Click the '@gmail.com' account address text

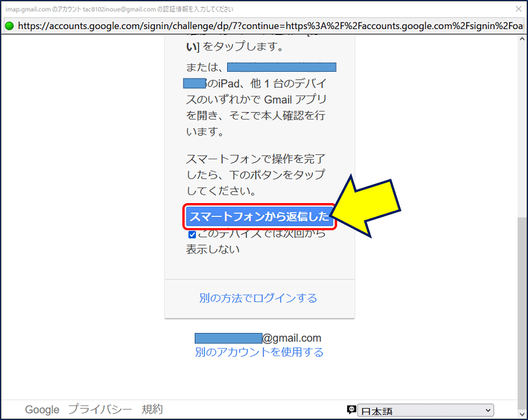[x=292, y=338]
